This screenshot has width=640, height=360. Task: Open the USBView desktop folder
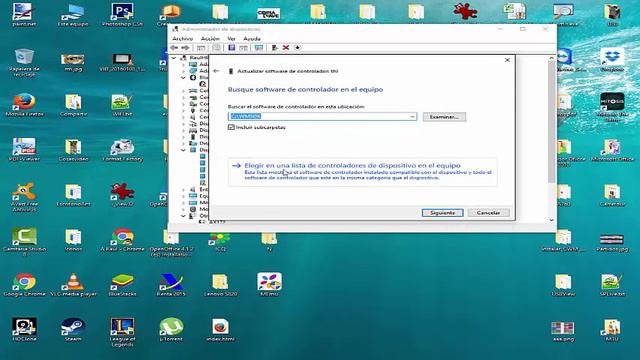[563, 284]
